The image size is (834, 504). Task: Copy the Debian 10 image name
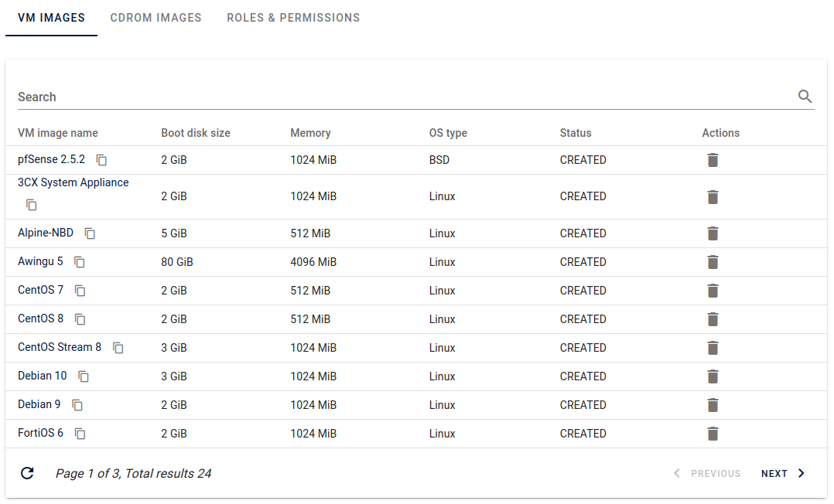[84, 376]
